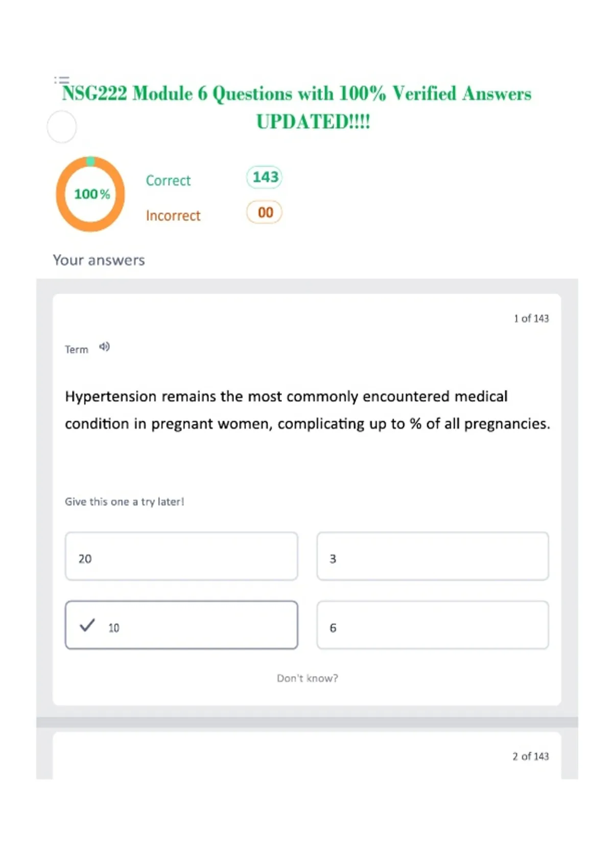Play the term audio speaker icon
This screenshot has width=613, height=868.
pos(104,347)
